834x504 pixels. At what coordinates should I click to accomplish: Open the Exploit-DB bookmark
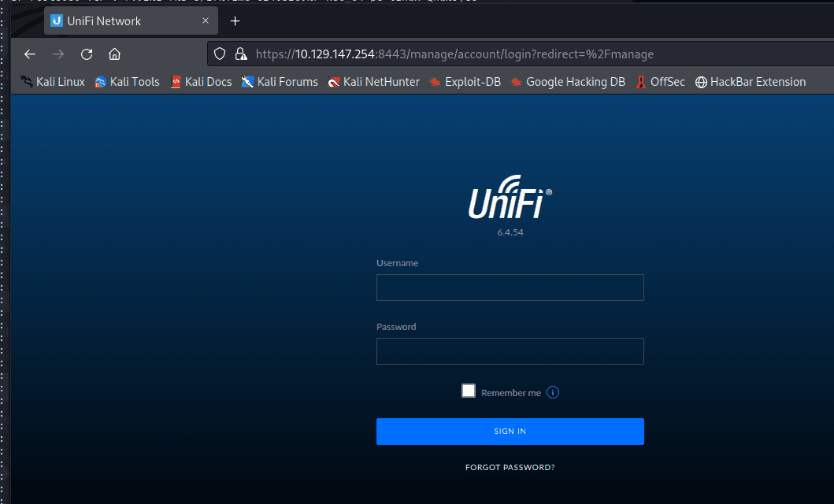click(465, 82)
